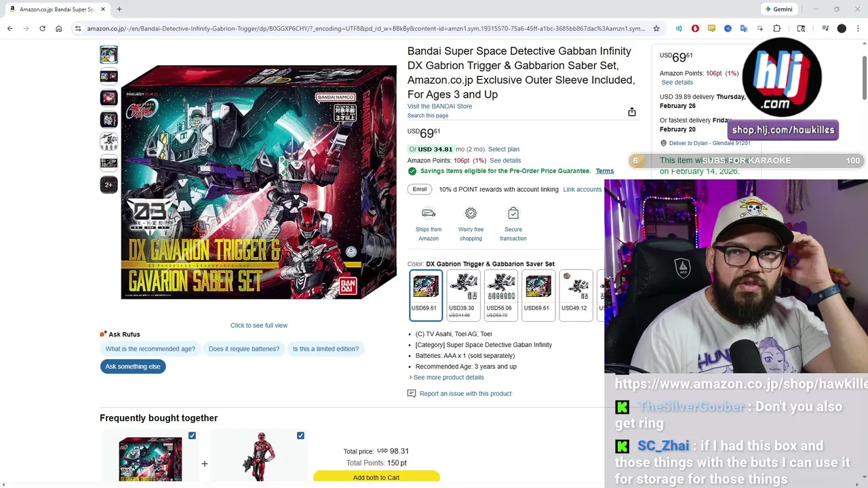Close the Amazon.co.jp tab
This screenshot has width=868, height=488.
tap(103, 9)
